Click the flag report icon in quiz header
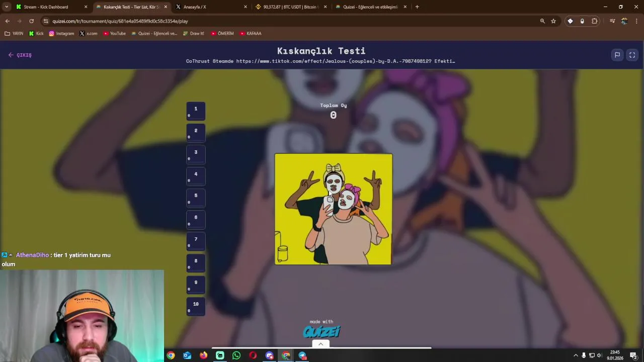Screen dimensions: 644x362 pos(617,55)
